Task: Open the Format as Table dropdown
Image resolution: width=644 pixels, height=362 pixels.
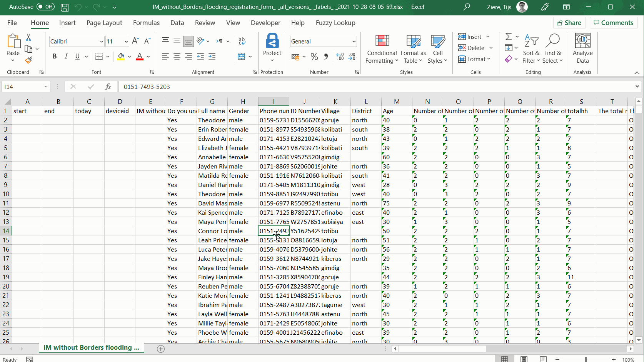Action: coord(413,49)
